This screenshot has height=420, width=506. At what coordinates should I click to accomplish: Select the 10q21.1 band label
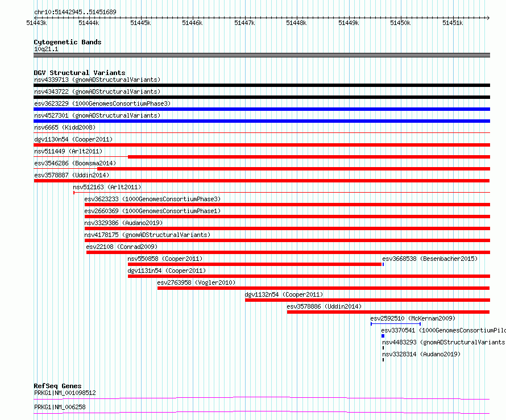[46, 49]
